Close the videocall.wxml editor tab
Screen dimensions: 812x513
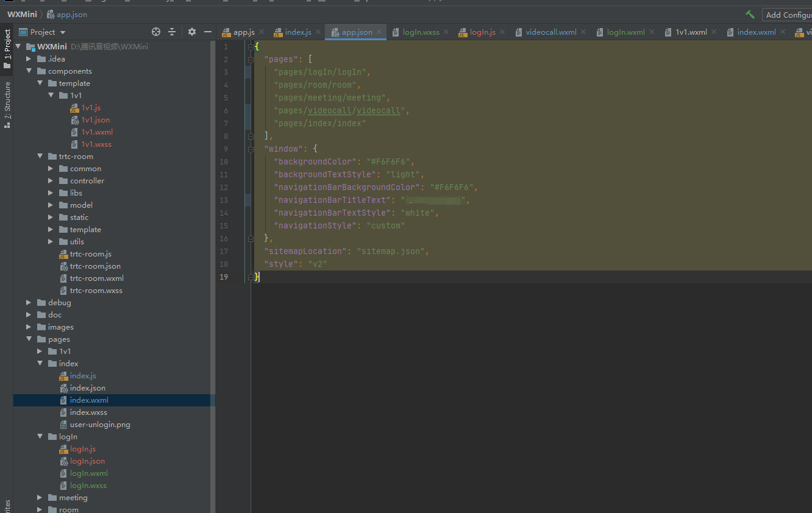(x=583, y=32)
